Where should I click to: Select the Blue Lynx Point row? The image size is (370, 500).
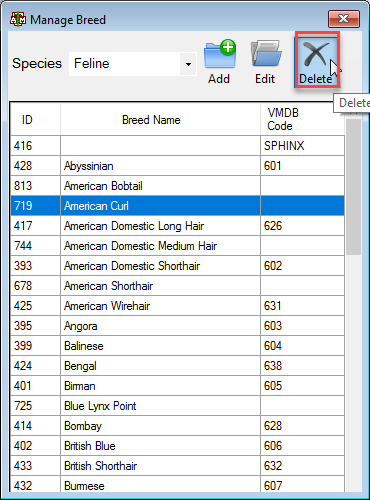(x=178, y=406)
